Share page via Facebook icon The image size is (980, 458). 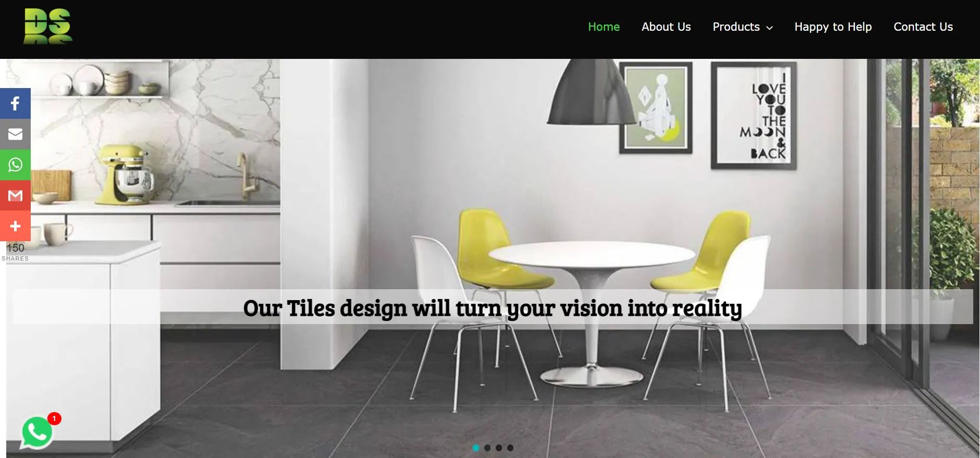15,103
